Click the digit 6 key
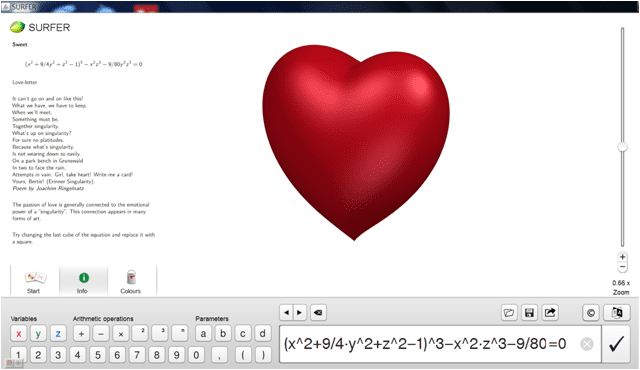 point(117,354)
